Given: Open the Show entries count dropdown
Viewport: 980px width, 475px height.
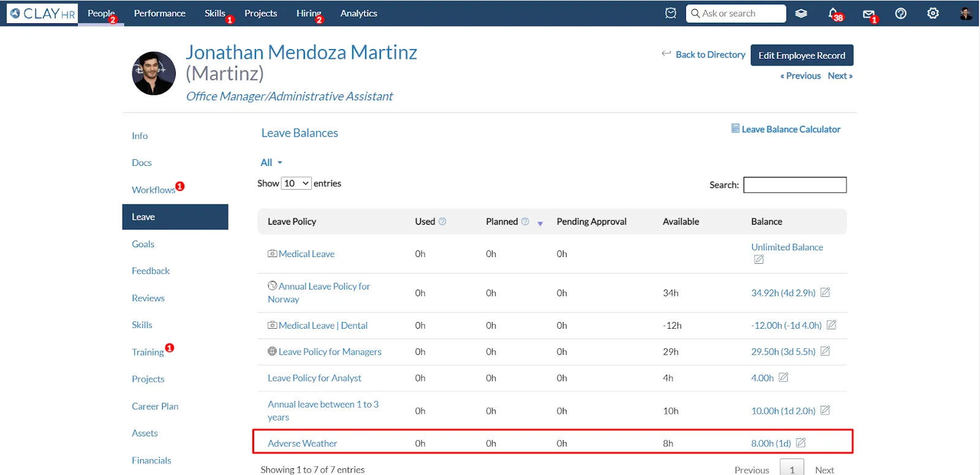Looking at the screenshot, I should pos(296,183).
